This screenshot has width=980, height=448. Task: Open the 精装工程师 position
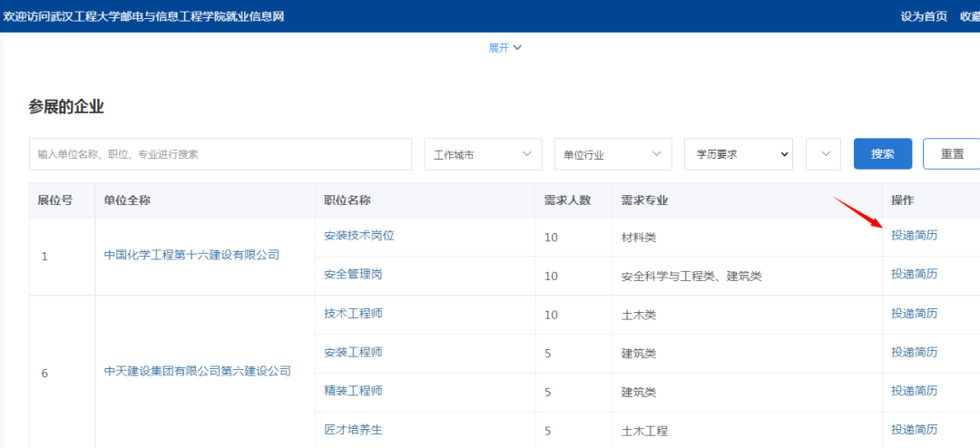pyautogui.click(x=352, y=391)
